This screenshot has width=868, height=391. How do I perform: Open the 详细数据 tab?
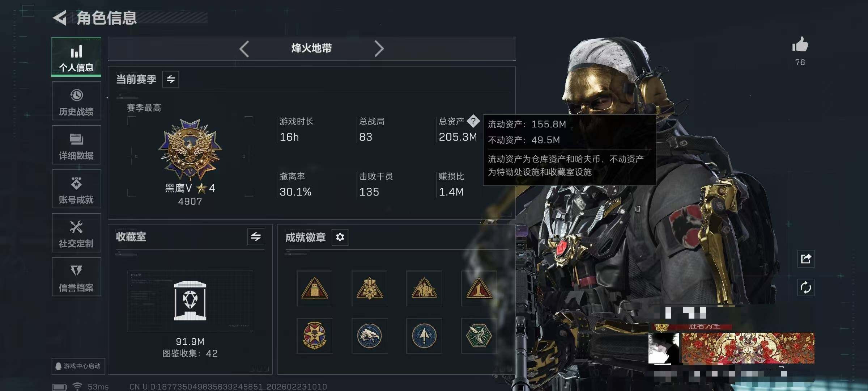(76, 145)
